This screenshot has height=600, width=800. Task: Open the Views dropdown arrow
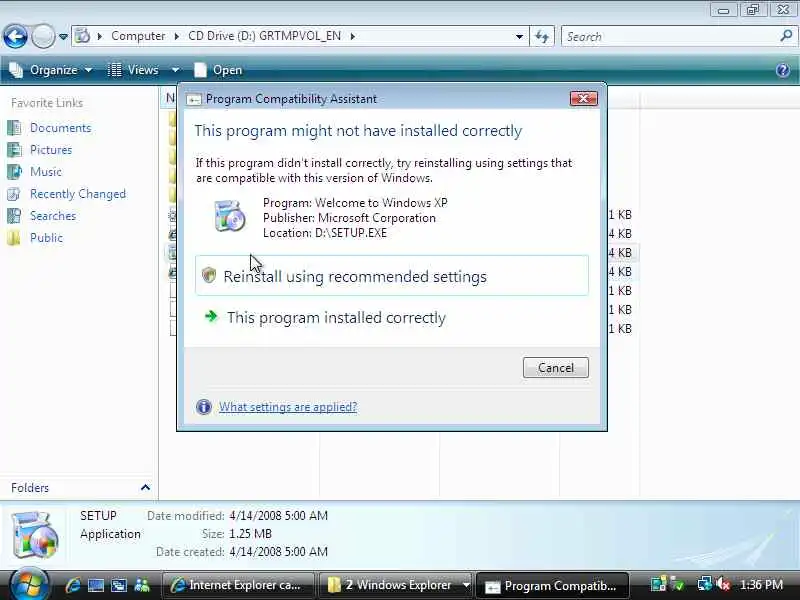pos(175,70)
